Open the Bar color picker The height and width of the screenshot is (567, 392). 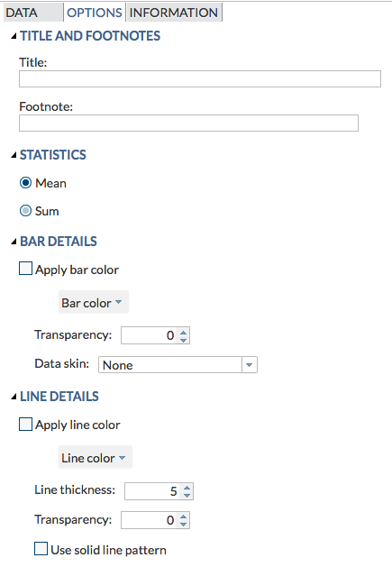pos(94,302)
